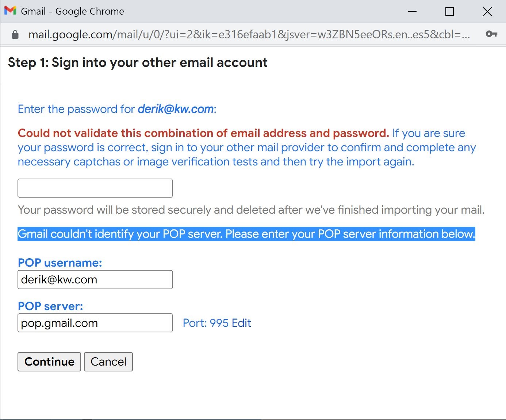Click the Gmail logo in title bar
The width and height of the screenshot is (506, 420).
tap(10, 11)
